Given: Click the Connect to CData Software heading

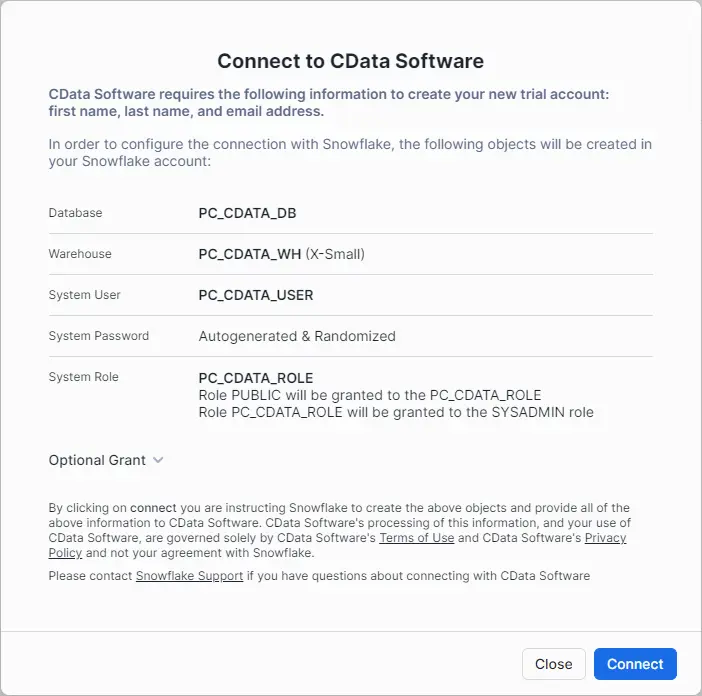Looking at the screenshot, I should [x=350, y=61].
